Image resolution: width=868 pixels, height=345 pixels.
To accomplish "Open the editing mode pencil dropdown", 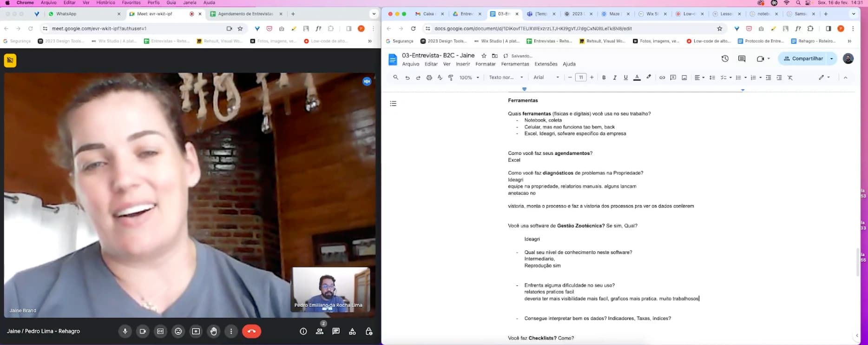I will click(x=824, y=78).
